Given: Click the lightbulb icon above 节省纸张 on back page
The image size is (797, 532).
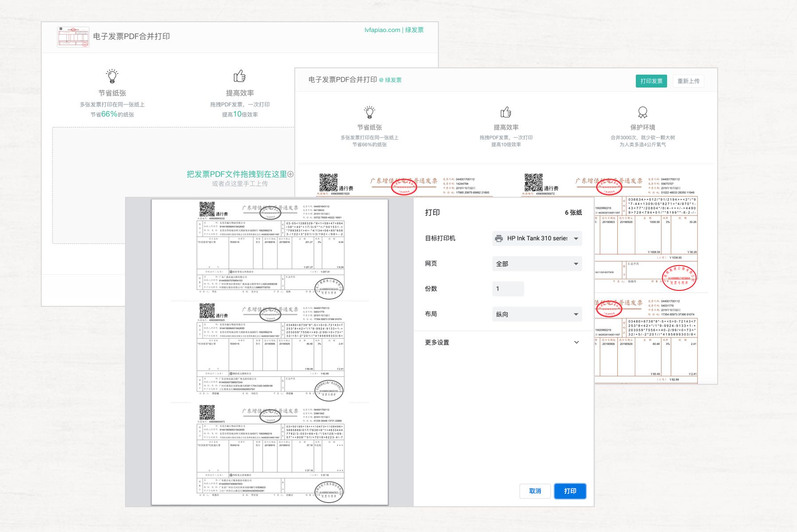Looking at the screenshot, I should 112,76.
